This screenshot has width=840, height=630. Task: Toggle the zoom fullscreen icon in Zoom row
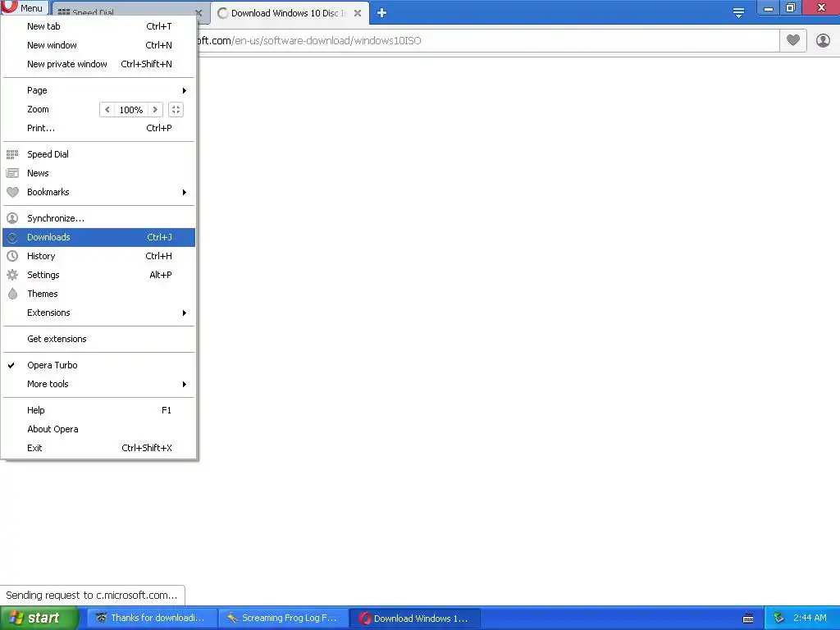176,109
